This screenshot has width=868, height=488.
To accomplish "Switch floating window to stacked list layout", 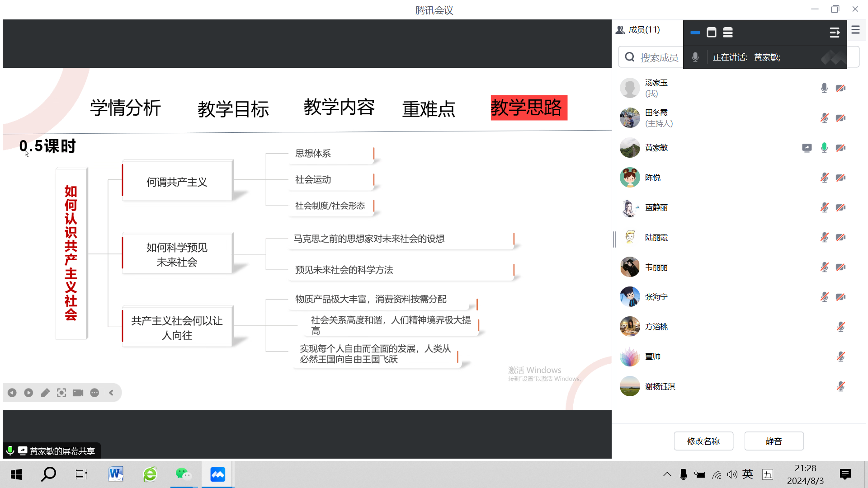I will pyautogui.click(x=728, y=33).
